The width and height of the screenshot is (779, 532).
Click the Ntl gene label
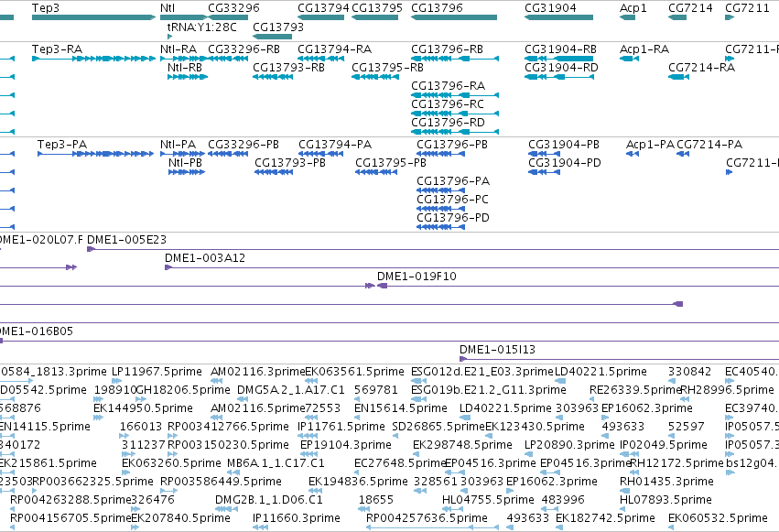[168, 8]
